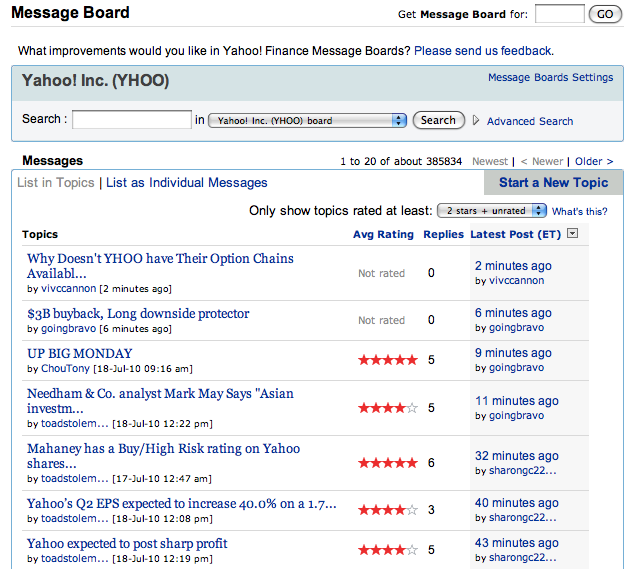636x569 pixels.
Task: Open Message Boards Settings
Action: point(550,77)
